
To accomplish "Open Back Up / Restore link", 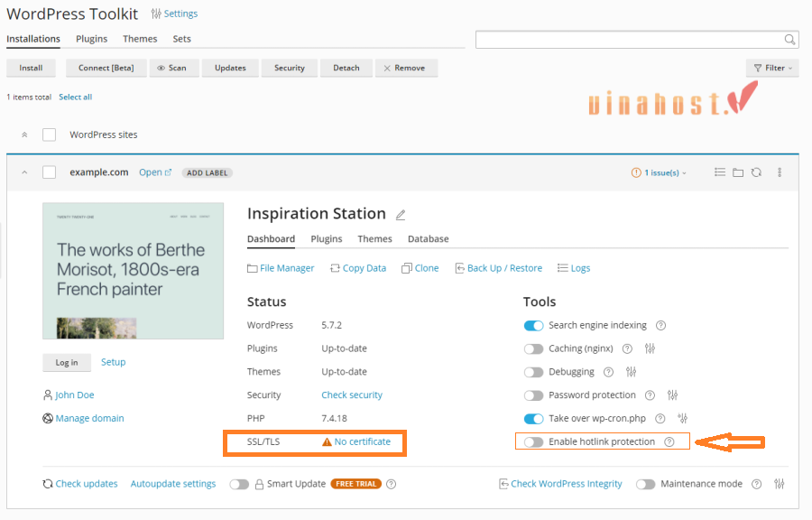I will pyautogui.click(x=499, y=268).
